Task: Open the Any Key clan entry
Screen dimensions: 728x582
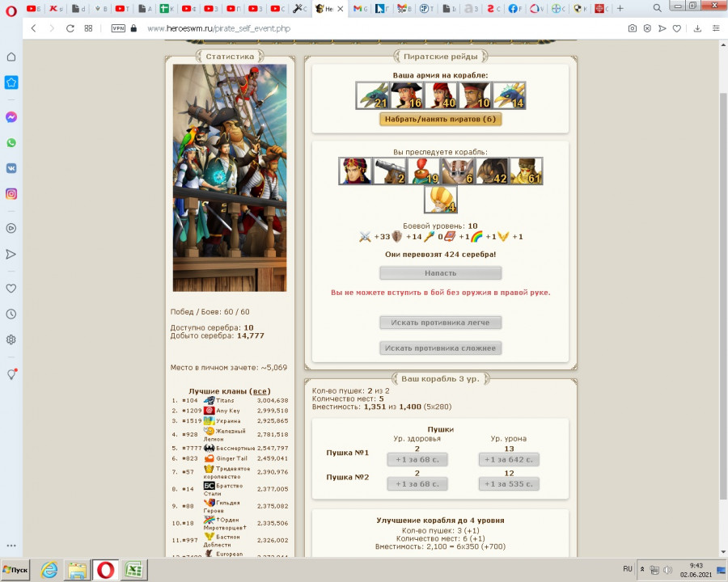Action: coord(228,411)
